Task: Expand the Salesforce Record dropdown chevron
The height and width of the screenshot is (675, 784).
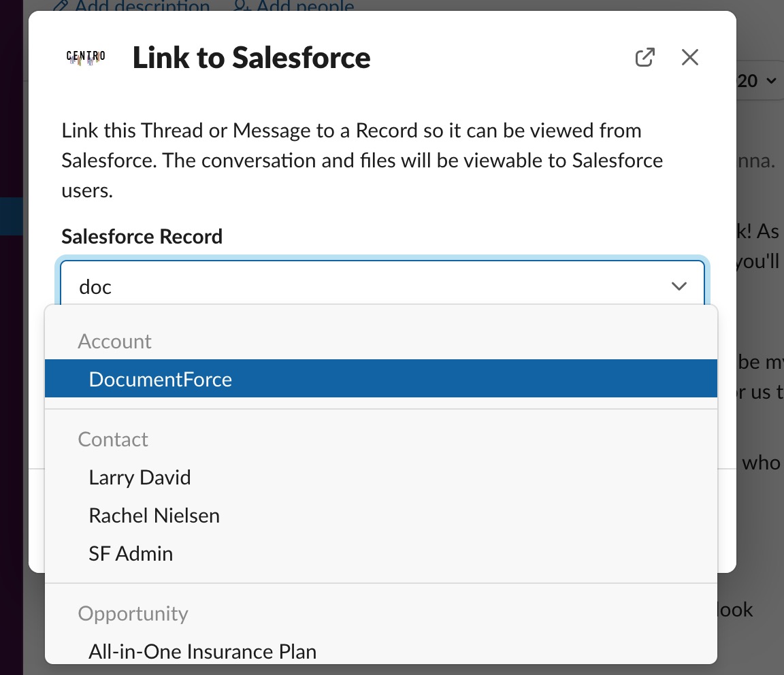Action: click(679, 286)
